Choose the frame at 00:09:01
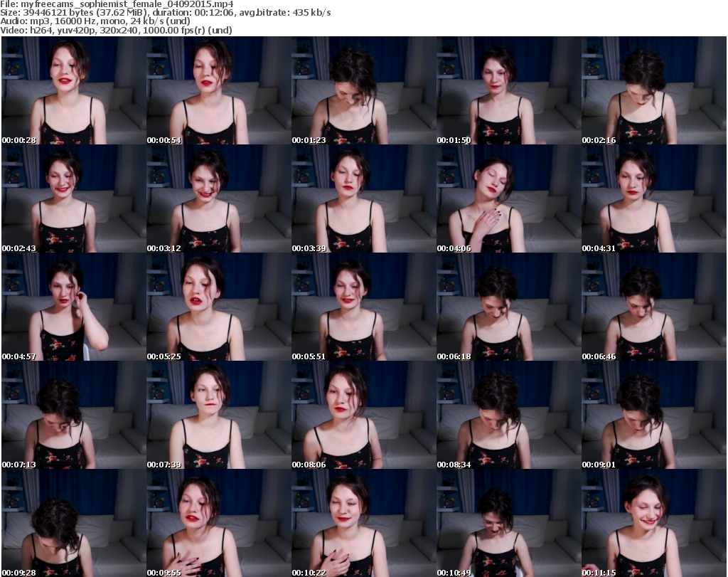The image size is (728, 577). 654,415
